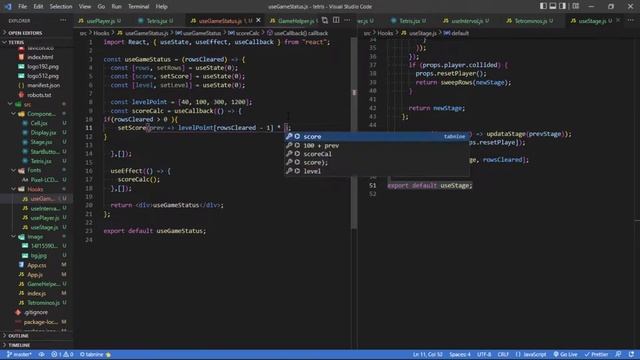Viewport: 640px width, 360px height.
Task: Close the useGameStatus.js tab
Action: click(258, 20)
